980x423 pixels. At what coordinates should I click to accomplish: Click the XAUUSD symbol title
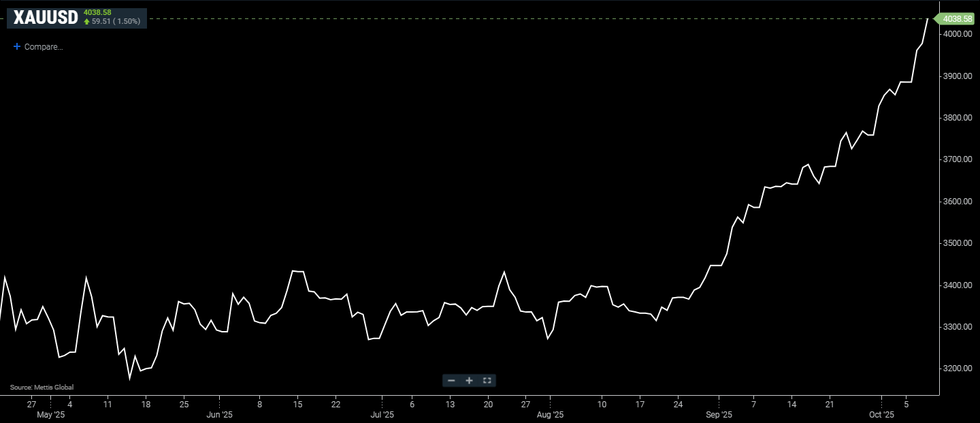(45, 18)
